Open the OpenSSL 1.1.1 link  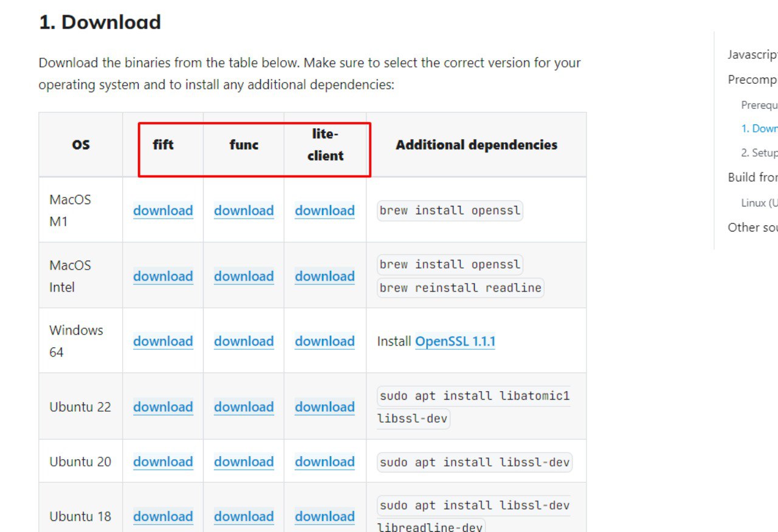[455, 341]
